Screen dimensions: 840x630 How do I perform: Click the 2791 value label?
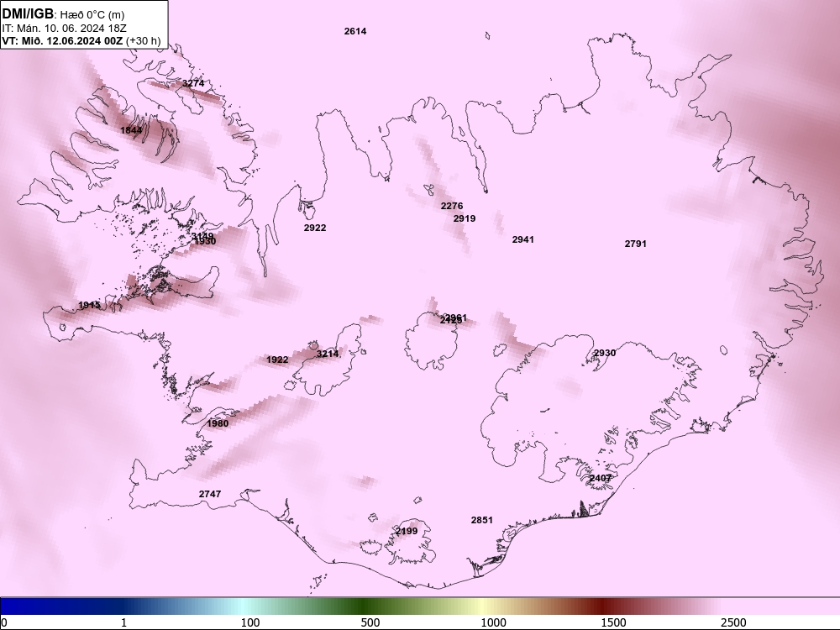click(x=635, y=244)
